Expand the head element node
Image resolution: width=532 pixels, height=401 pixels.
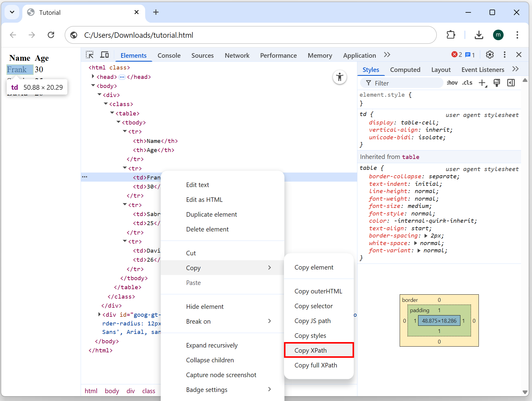coord(93,77)
